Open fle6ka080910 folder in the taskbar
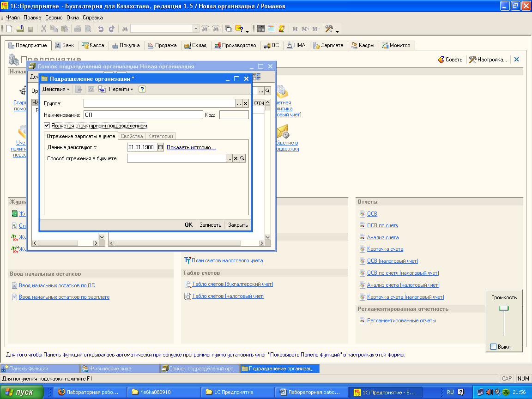532x399 pixels. pos(164,392)
